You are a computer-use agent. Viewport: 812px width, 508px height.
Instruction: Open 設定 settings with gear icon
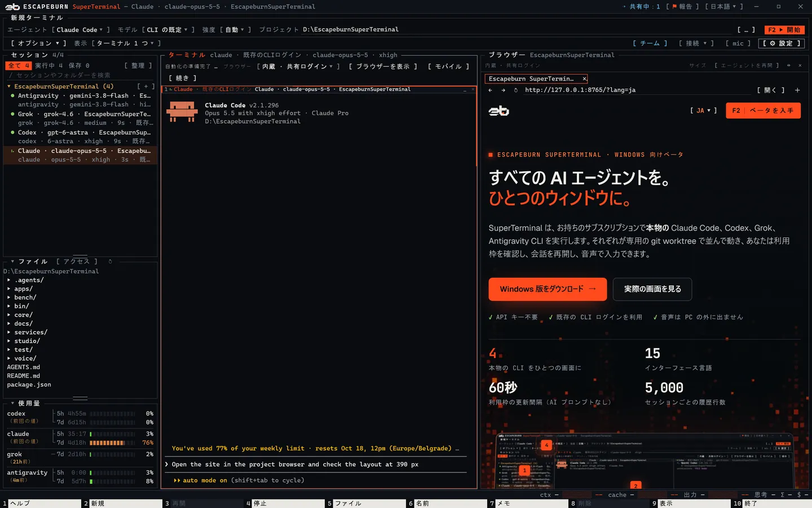(781, 43)
